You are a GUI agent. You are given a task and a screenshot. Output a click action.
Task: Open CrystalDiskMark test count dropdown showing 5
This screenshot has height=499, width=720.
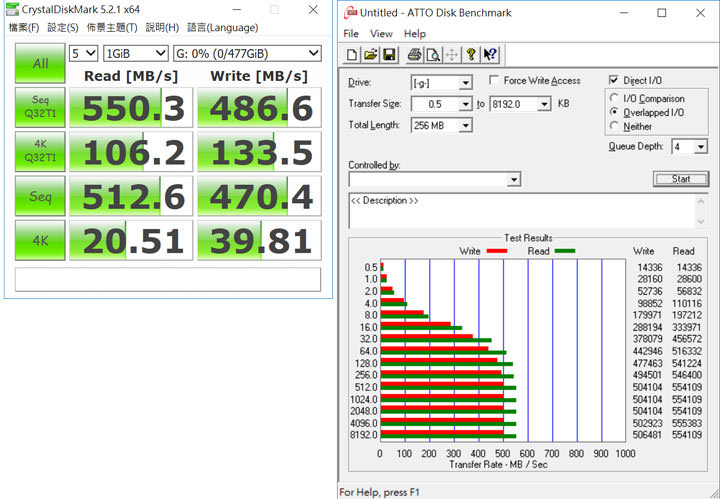(83, 54)
